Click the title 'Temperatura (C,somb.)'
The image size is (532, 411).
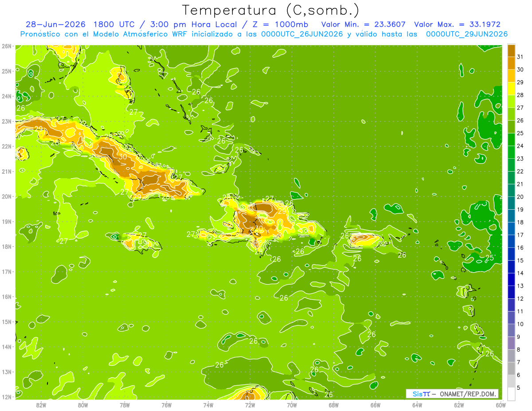270,11
